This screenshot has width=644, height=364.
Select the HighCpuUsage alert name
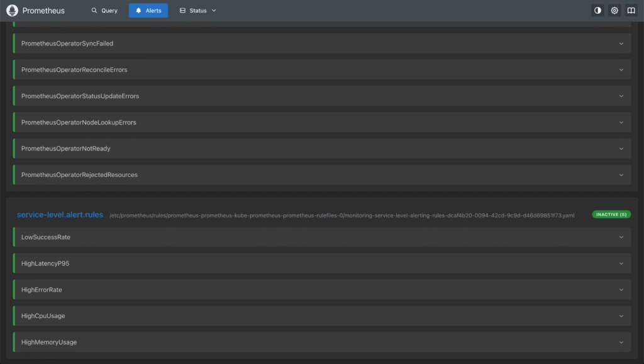point(43,316)
